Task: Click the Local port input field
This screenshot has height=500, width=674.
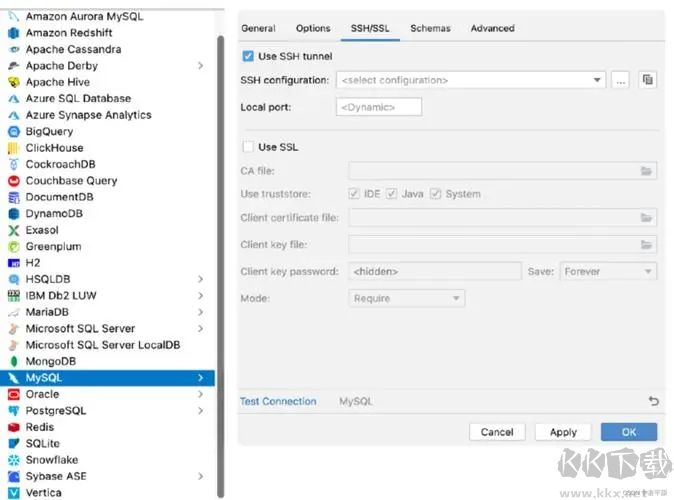Action: click(379, 107)
